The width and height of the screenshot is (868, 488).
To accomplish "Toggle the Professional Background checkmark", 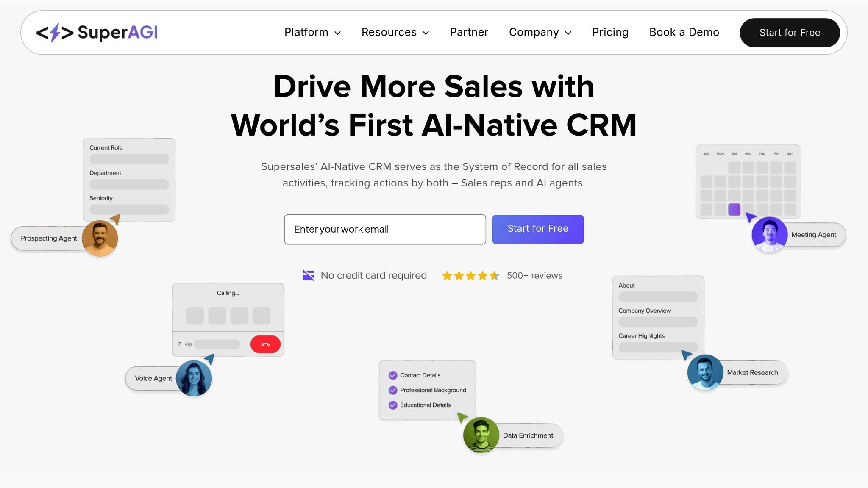I will (x=393, y=390).
